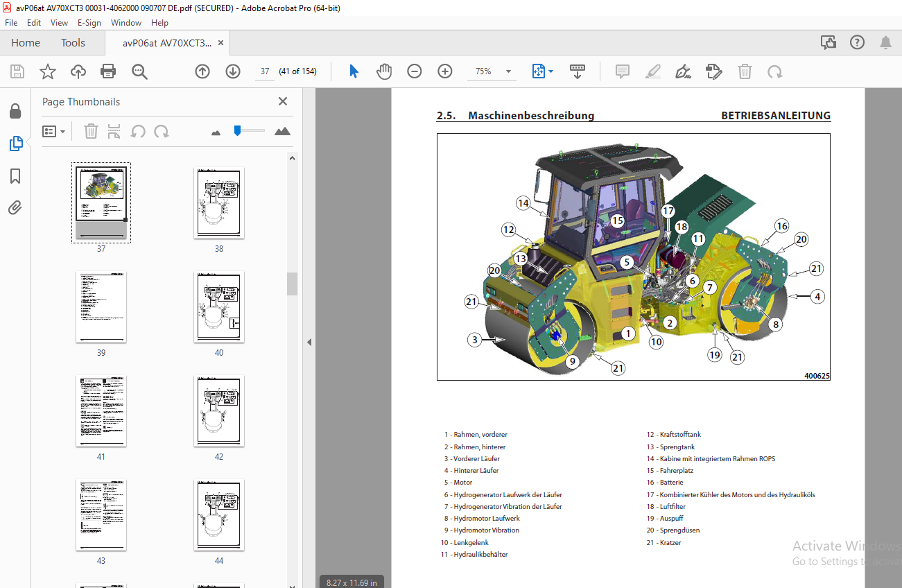
Task: Rotate pages clockwise in thumbnails panel
Action: coord(162,131)
